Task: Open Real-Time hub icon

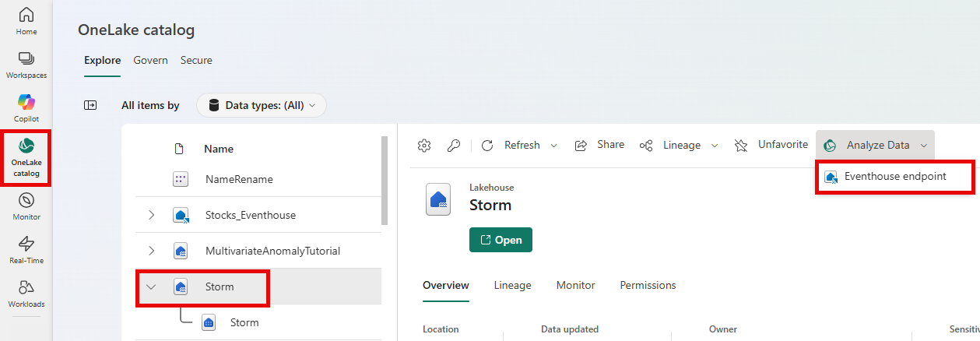Action: pyautogui.click(x=26, y=250)
